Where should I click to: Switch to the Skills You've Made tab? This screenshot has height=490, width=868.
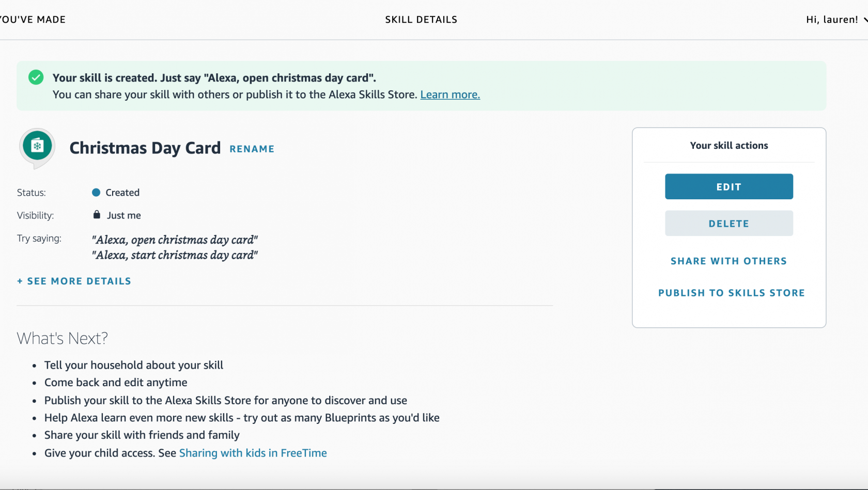[x=33, y=20]
